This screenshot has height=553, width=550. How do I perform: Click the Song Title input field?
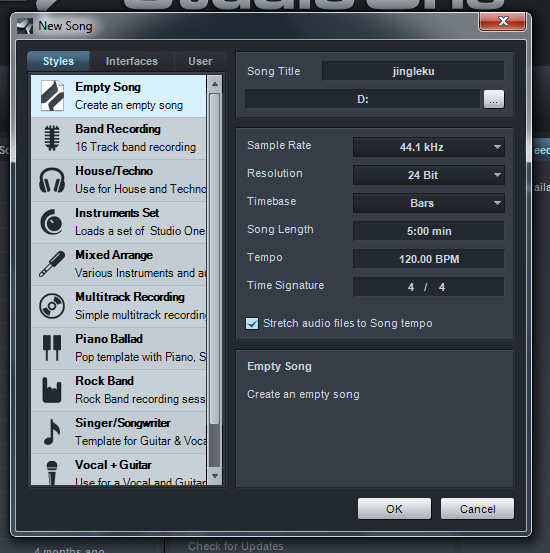point(413,71)
